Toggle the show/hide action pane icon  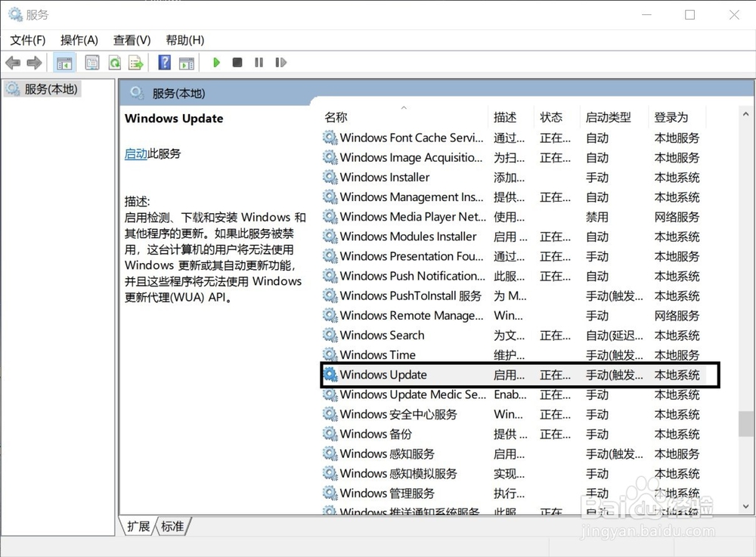187,63
